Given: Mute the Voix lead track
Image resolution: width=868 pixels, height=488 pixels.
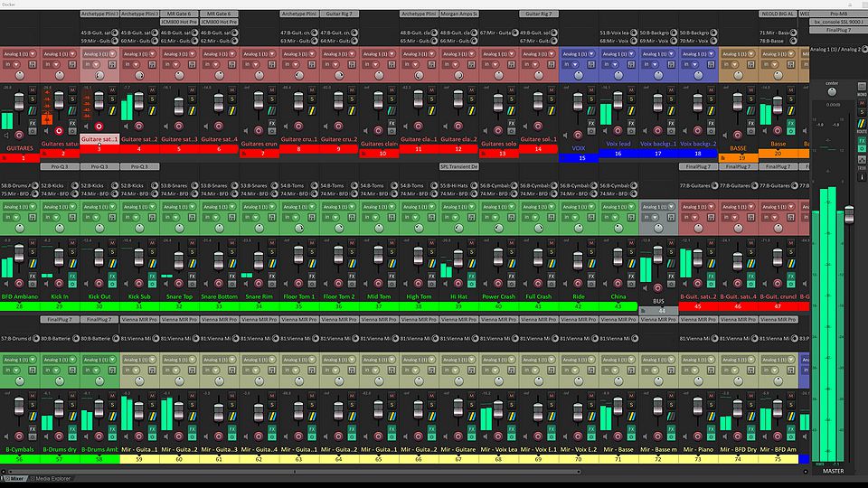Looking at the screenshot, I should [x=631, y=91].
